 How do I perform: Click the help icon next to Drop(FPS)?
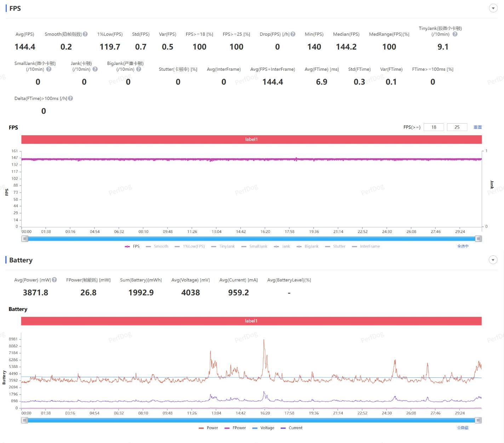tap(293, 34)
